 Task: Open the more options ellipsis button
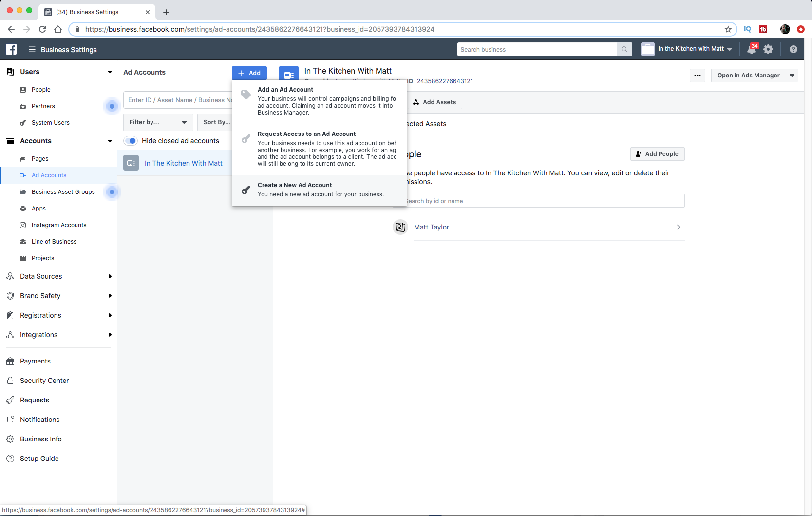coord(698,76)
